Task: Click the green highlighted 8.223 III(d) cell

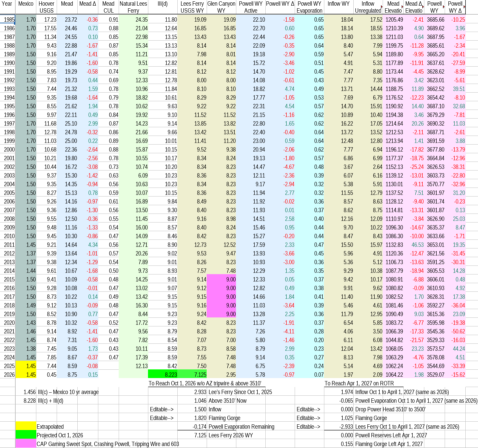Action: pyautogui.click(x=163, y=375)
